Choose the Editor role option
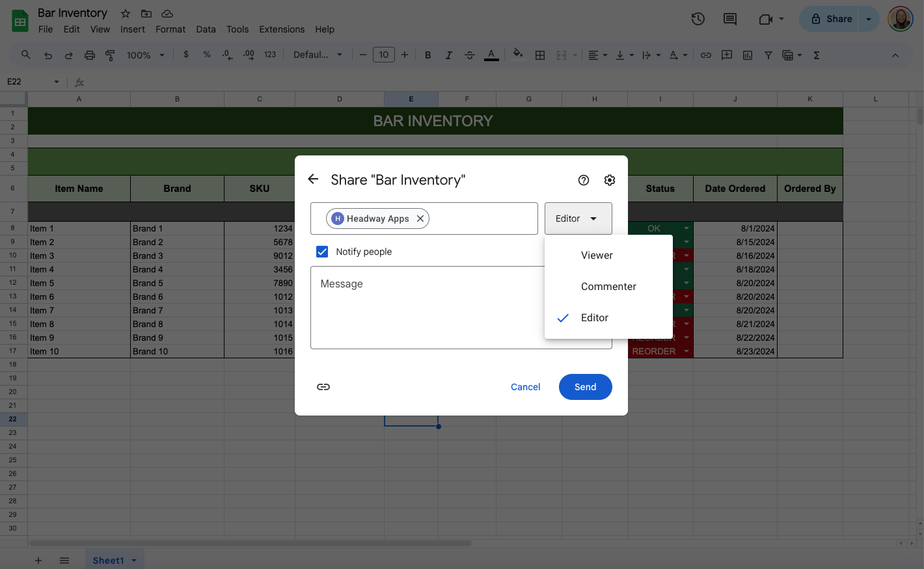 coord(608,318)
